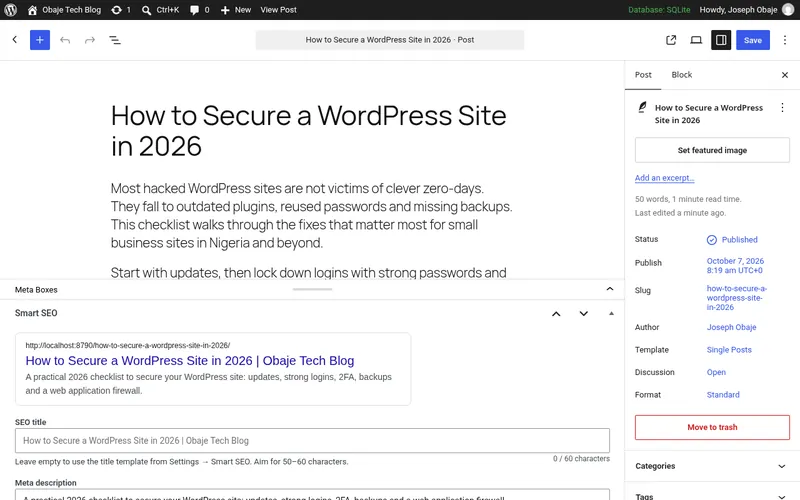
Task: Click the '0 / 60 characters' counter
Action: [x=581, y=458]
